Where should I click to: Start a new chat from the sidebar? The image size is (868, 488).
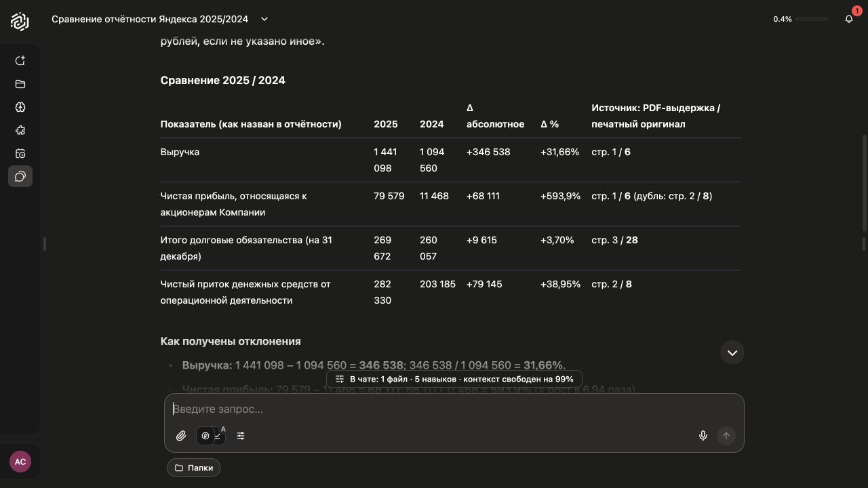(x=20, y=61)
